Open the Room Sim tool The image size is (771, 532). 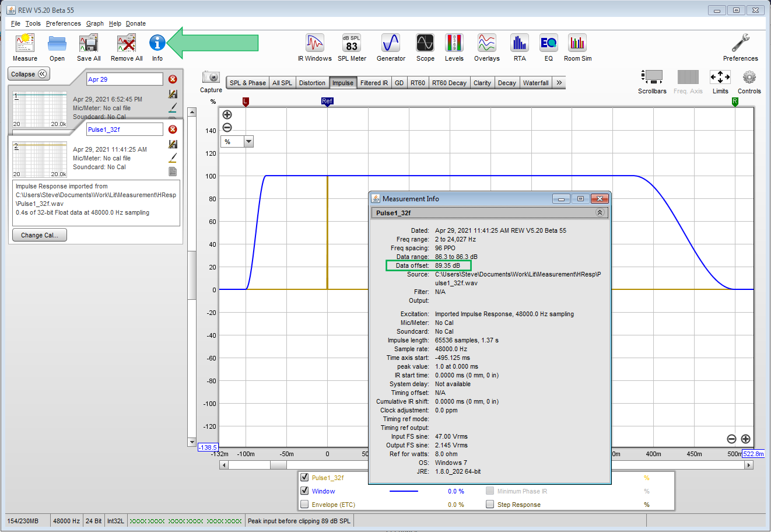pos(577,43)
